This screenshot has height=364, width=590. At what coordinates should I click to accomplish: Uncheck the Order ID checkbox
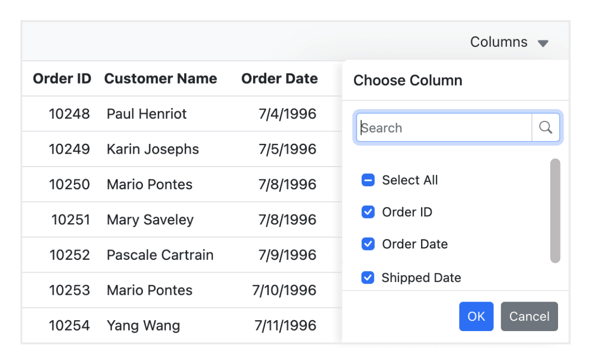368,212
